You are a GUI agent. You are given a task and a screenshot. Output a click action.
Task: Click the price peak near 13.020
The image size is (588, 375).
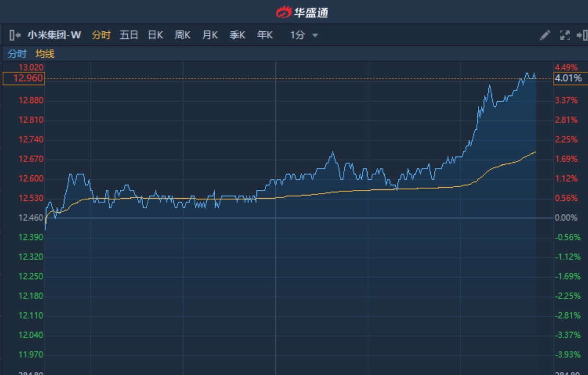click(x=527, y=74)
